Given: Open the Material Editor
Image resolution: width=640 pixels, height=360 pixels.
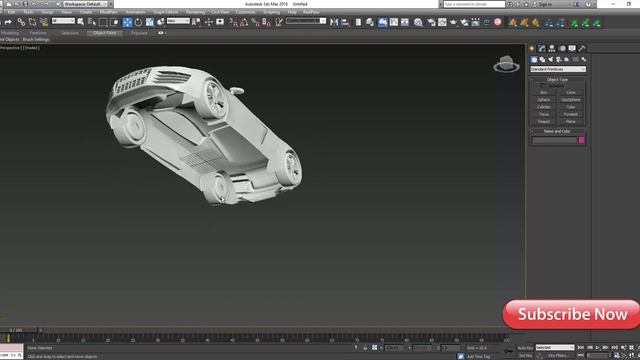Looking at the screenshot, I should tap(418, 22).
